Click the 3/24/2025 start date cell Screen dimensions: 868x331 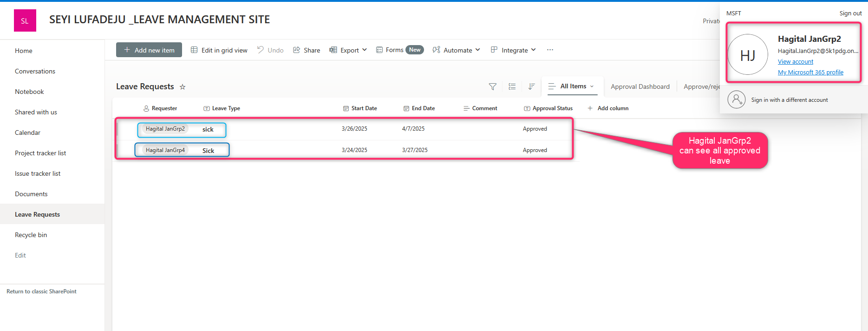354,150
